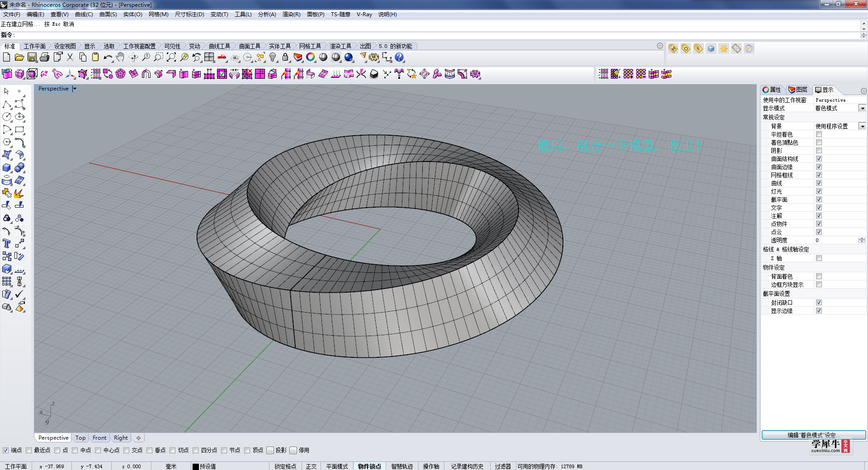Click the Print icon
The height and width of the screenshot is (470, 868).
(44, 57)
